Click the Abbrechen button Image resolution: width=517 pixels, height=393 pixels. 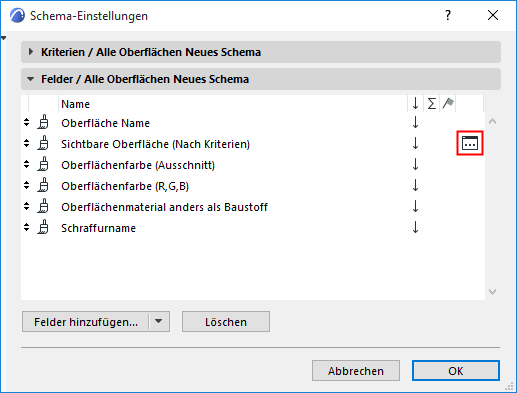click(x=356, y=370)
